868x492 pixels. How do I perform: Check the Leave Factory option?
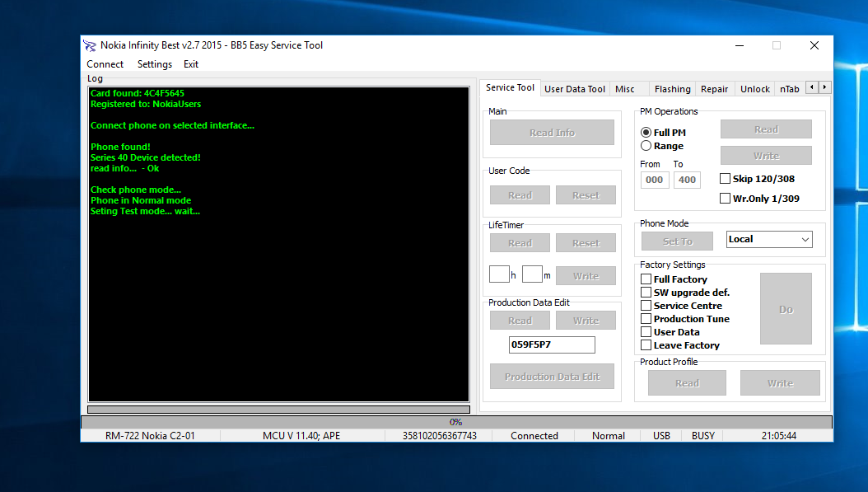pos(646,345)
